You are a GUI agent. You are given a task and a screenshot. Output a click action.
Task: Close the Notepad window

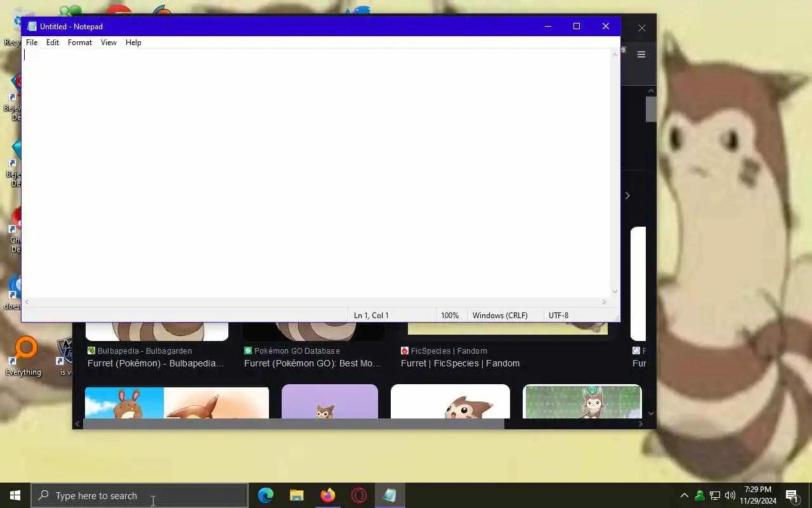point(606,26)
